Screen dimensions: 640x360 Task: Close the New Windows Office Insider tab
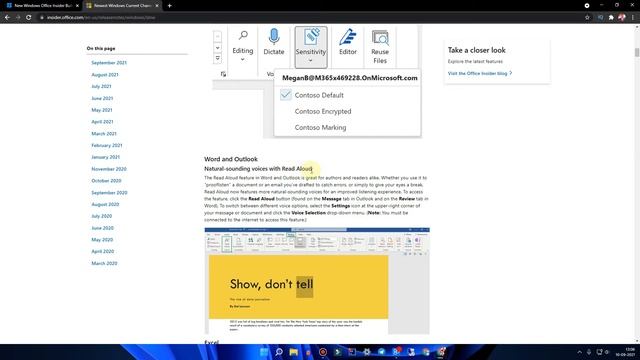(x=77, y=6)
